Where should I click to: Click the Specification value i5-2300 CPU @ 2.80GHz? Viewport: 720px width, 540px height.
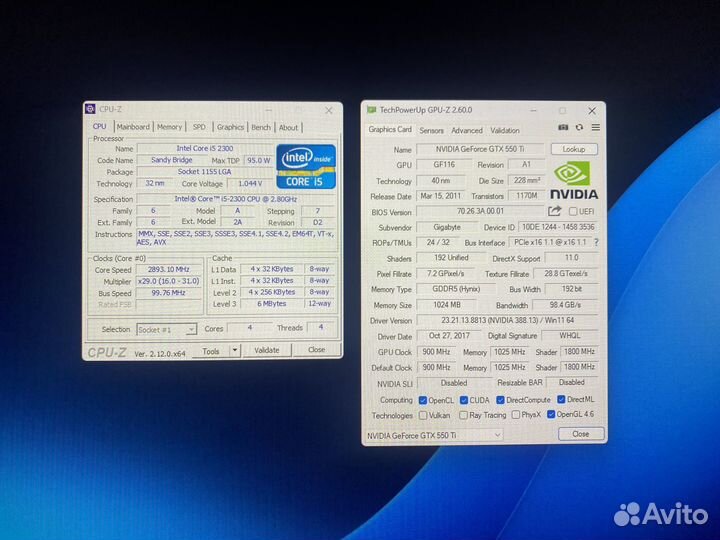(236, 199)
